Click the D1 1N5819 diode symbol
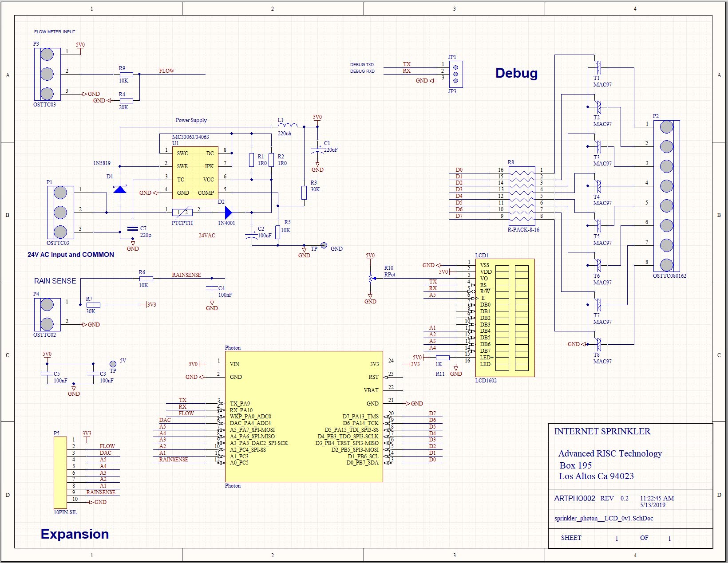The height and width of the screenshot is (563, 728). [120, 189]
